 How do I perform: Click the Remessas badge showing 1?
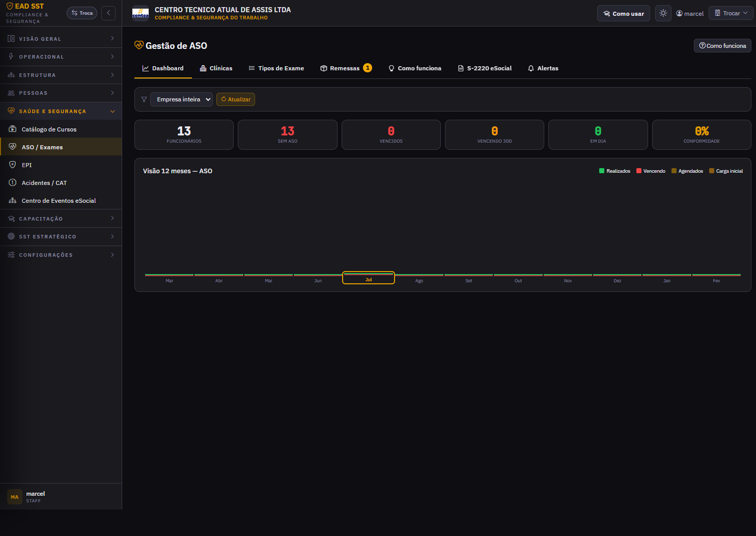(368, 68)
